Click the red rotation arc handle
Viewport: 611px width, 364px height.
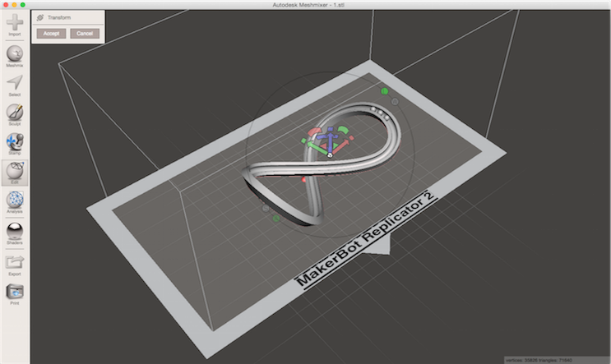(314, 132)
